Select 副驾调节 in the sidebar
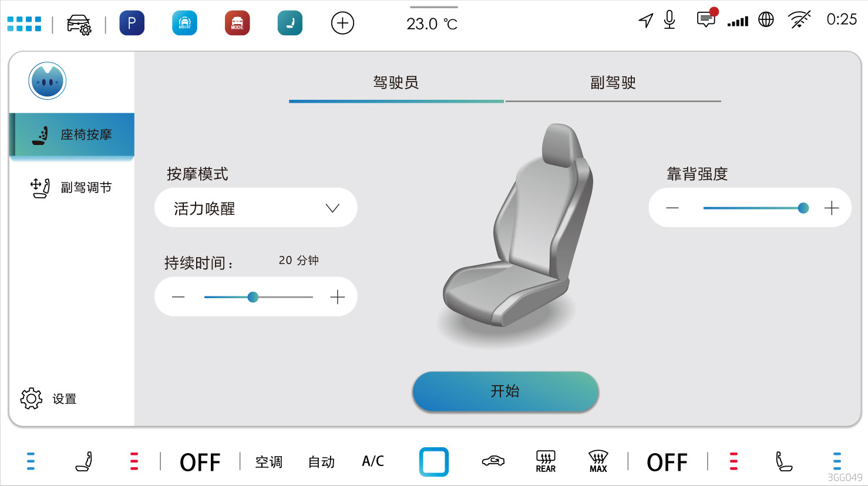The image size is (868, 486). (72, 188)
